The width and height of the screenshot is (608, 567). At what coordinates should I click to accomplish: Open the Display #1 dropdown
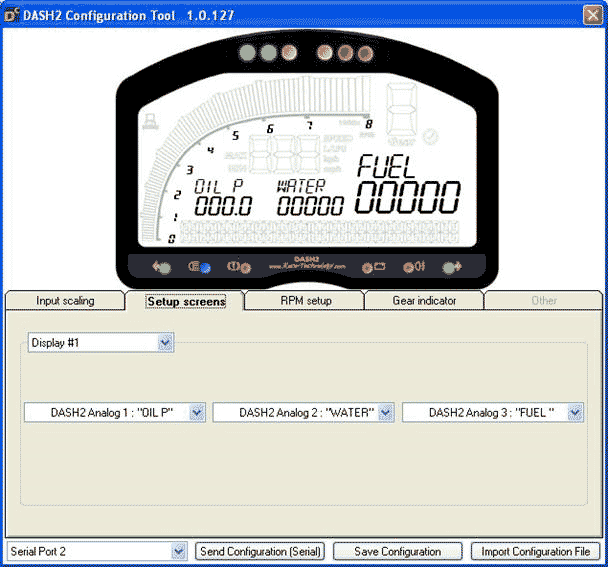coord(165,343)
